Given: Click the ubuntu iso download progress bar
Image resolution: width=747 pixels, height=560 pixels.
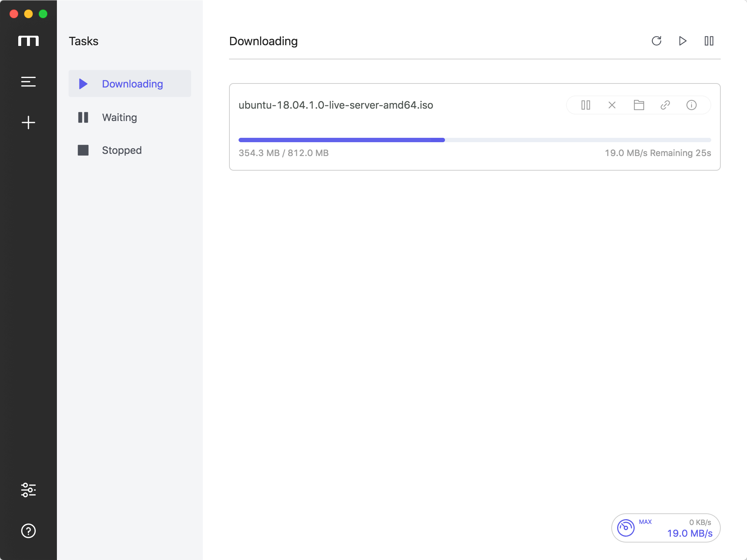Looking at the screenshot, I should pyautogui.click(x=475, y=140).
